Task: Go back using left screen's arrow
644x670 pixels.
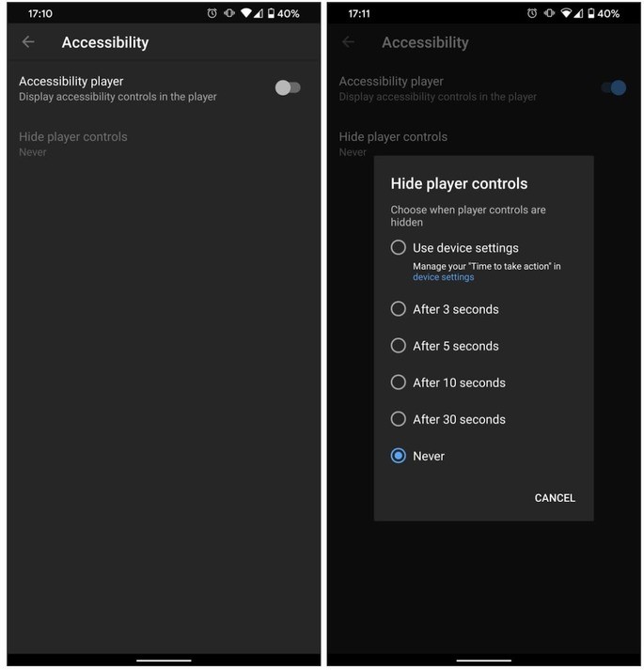Action: [28, 42]
